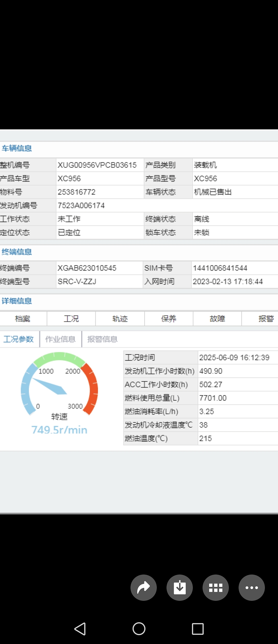Open the grid view icon

[216, 588]
